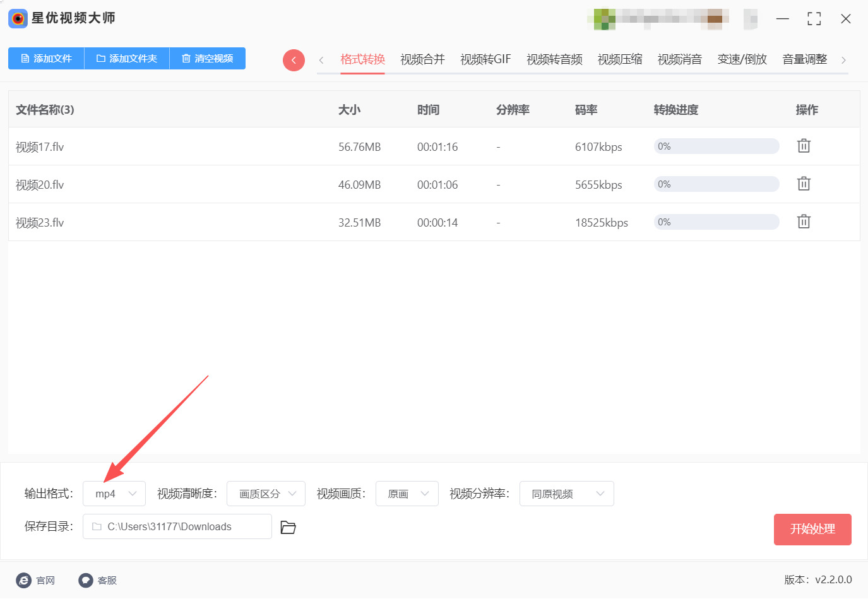Image resolution: width=868 pixels, height=599 pixels.
Task: Click the 00:01:06 duration value
Action: point(437,185)
